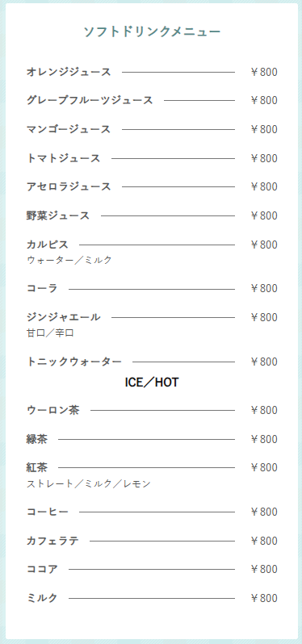Viewport: 302px width, 644px height.
Task: Click マンゴージュース entry
Action: pos(69,129)
